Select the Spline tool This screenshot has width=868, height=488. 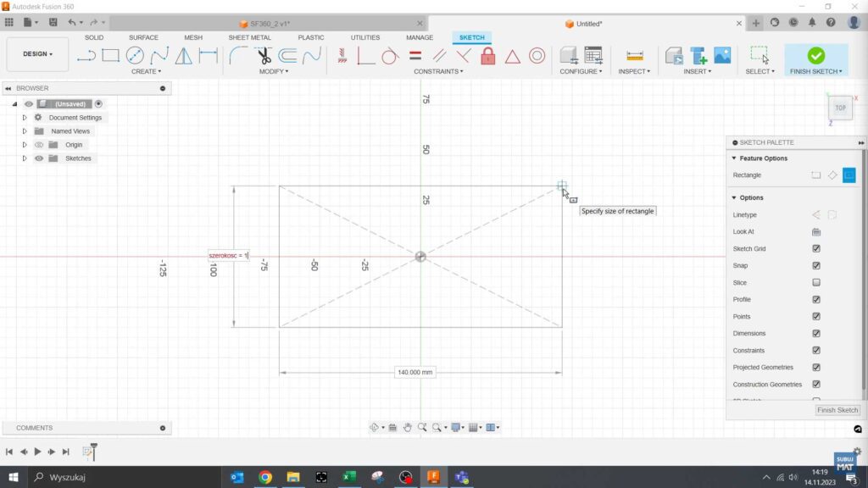point(159,54)
